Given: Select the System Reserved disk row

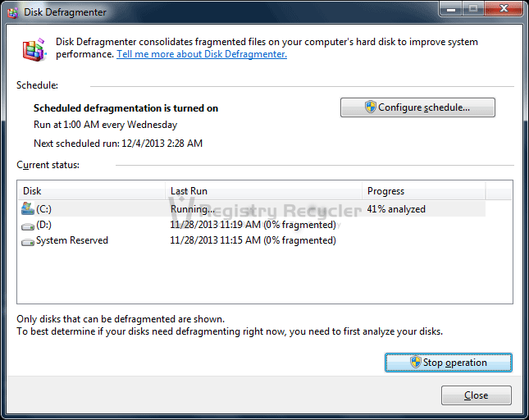Looking at the screenshot, I should (253, 240).
